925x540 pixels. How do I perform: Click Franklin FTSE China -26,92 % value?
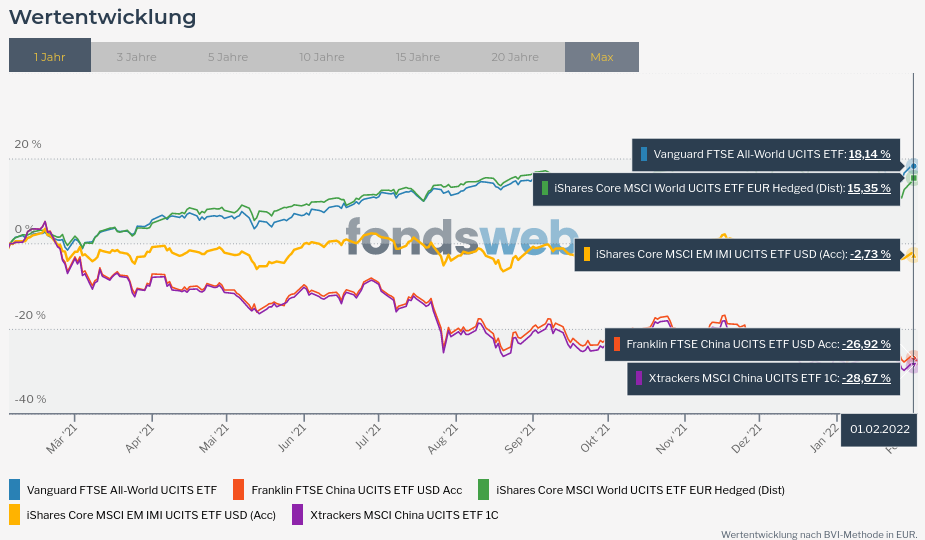click(866, 344)
